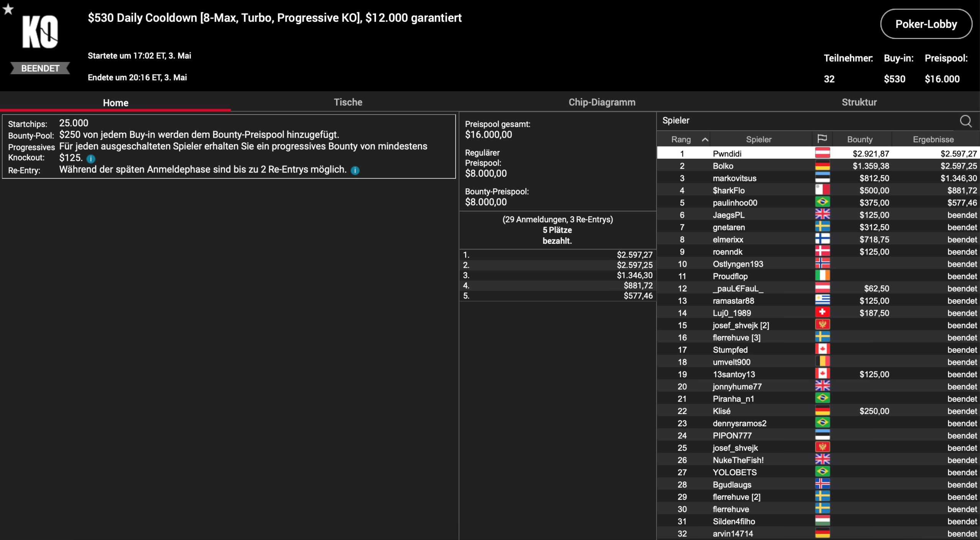Click the Re-Entry info icon
The width and height of the screenshot is (980, 540).
(355, 170)
